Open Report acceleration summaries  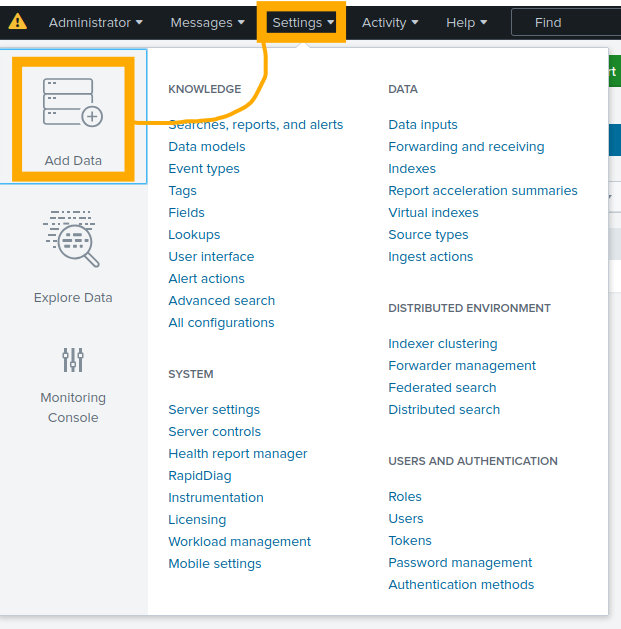[x=483, y=191]
